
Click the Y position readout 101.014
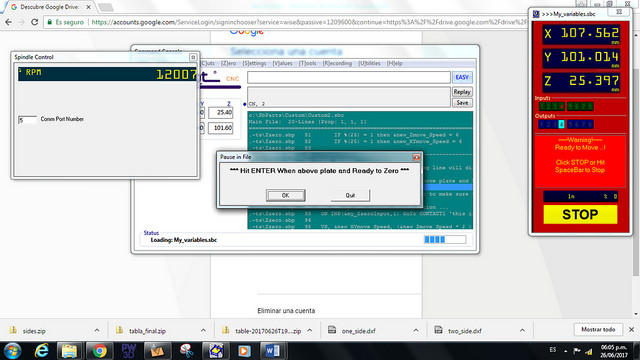pos(581,58)
